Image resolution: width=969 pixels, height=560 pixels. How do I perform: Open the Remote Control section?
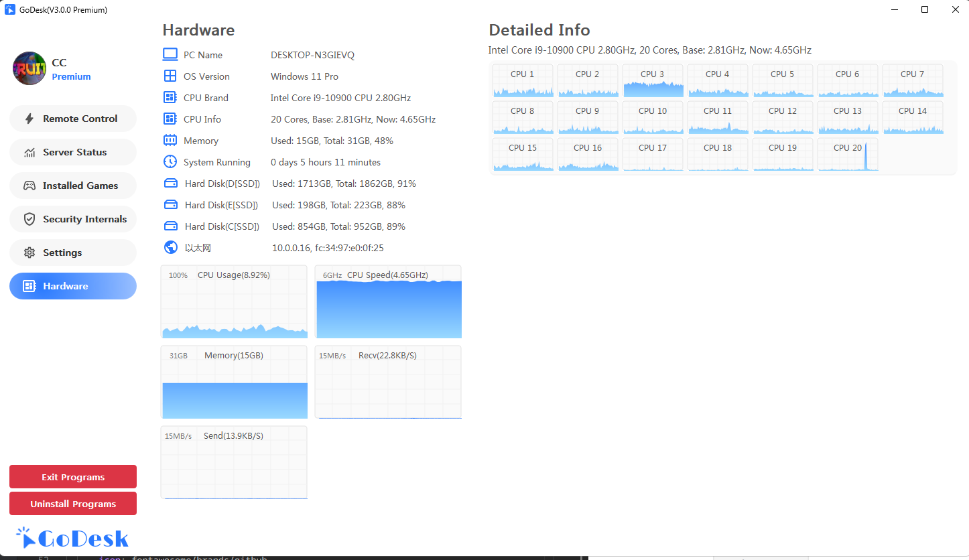[x=73, y=119]
